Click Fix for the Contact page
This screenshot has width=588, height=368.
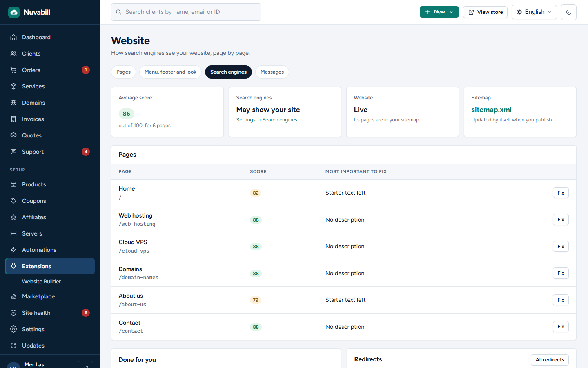coord(561,327)
